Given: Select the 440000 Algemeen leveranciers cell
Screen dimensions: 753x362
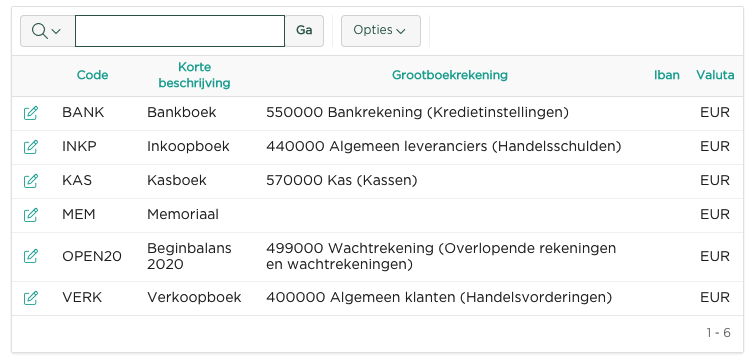Looking at the screenshot, I should coord(444,146).
